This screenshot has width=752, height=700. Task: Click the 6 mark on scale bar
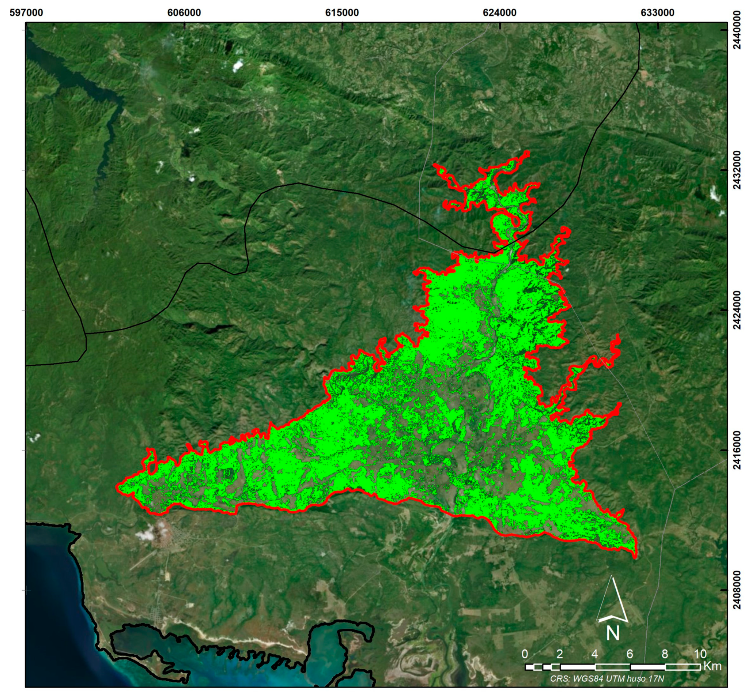tap(630, 654)
